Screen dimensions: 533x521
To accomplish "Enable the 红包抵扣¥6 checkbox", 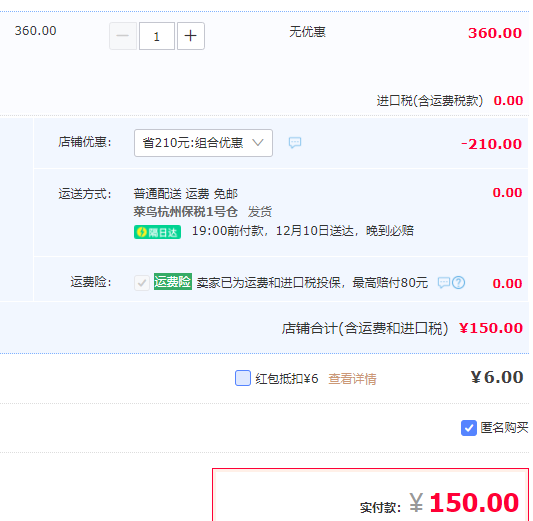I will pyautogui.click(x=243, y=378).
